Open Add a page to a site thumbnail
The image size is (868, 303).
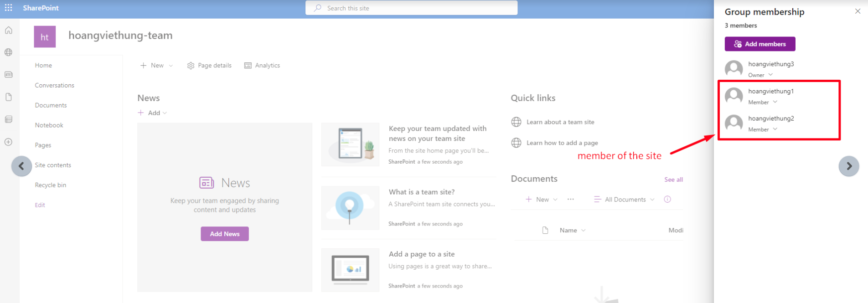[x=350, y=270]
